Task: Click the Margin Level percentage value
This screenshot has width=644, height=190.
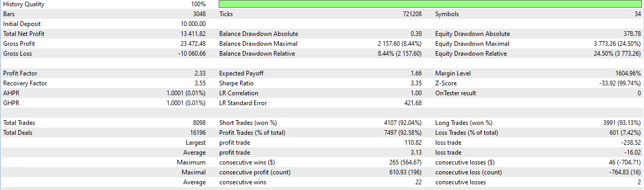Action: (628, 73)
